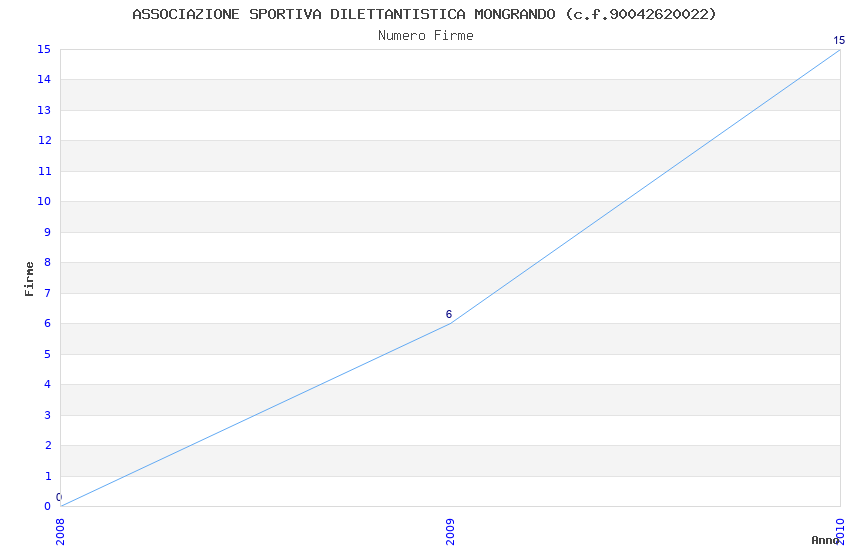Click the Firme y-axis label
850x550 pixels.
coord(29,279)
